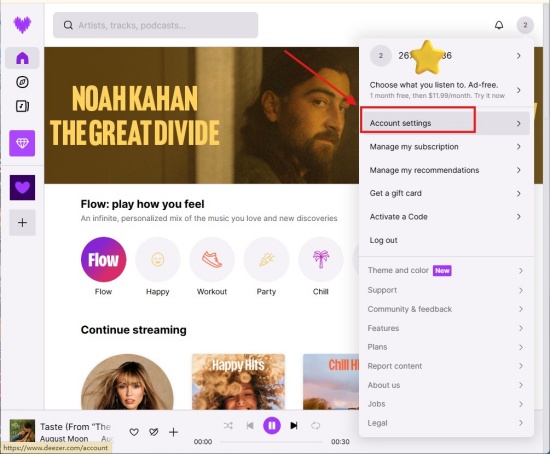Click chevron next to Account settings
The width and height of the screenshot is (550, 454).
pos(518,123)
